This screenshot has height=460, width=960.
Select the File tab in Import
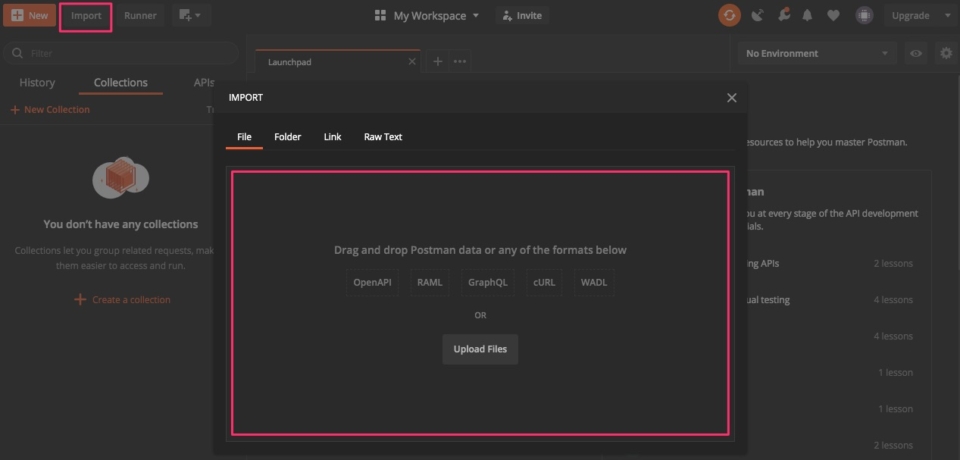coord(244,137)
